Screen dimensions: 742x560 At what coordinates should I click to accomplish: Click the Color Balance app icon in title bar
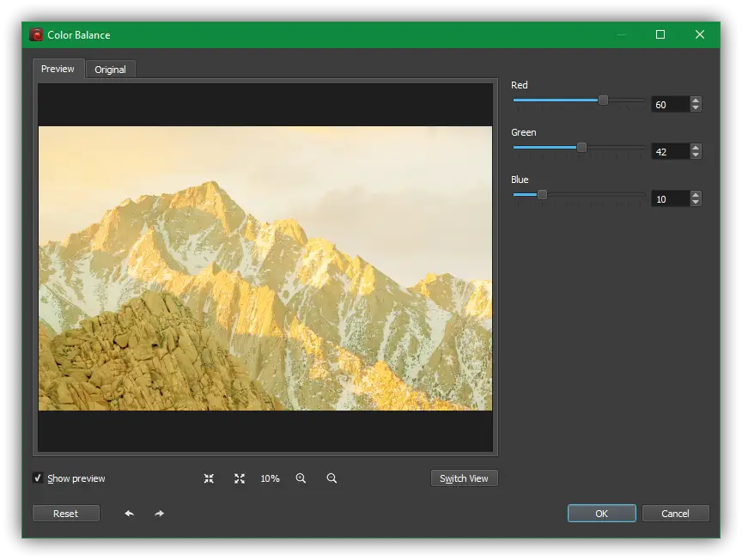[36, 35]
